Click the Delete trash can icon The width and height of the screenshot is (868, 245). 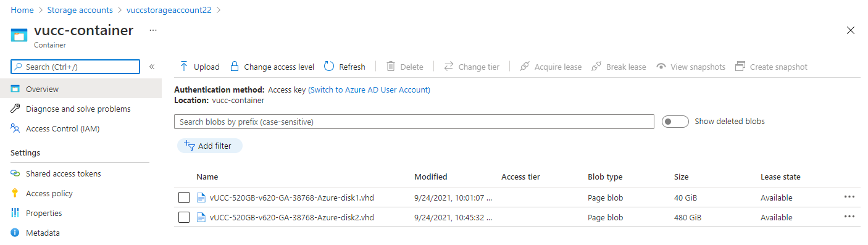coord(391,66)
